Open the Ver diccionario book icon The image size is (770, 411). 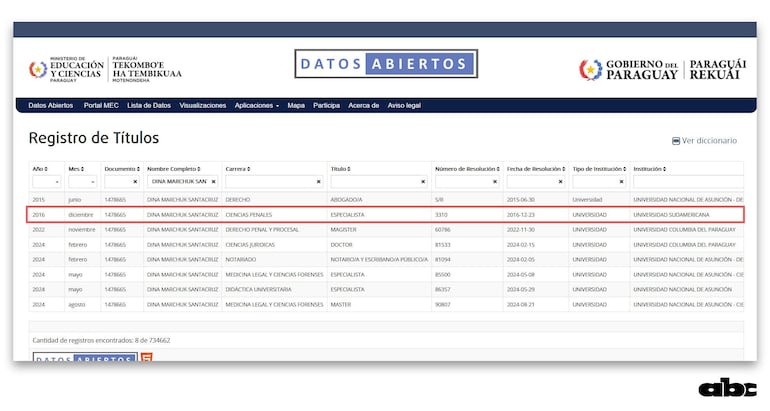point(676,141)
